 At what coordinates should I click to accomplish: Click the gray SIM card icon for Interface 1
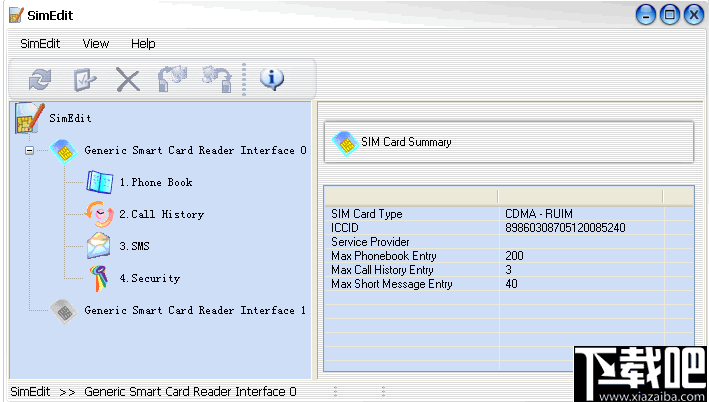click(x=63, y=311)
